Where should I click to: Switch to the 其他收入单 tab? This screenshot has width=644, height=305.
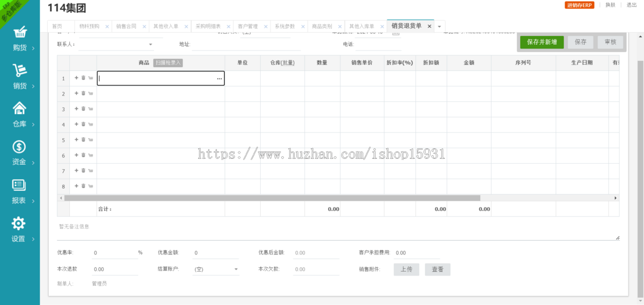coord(166,26)
